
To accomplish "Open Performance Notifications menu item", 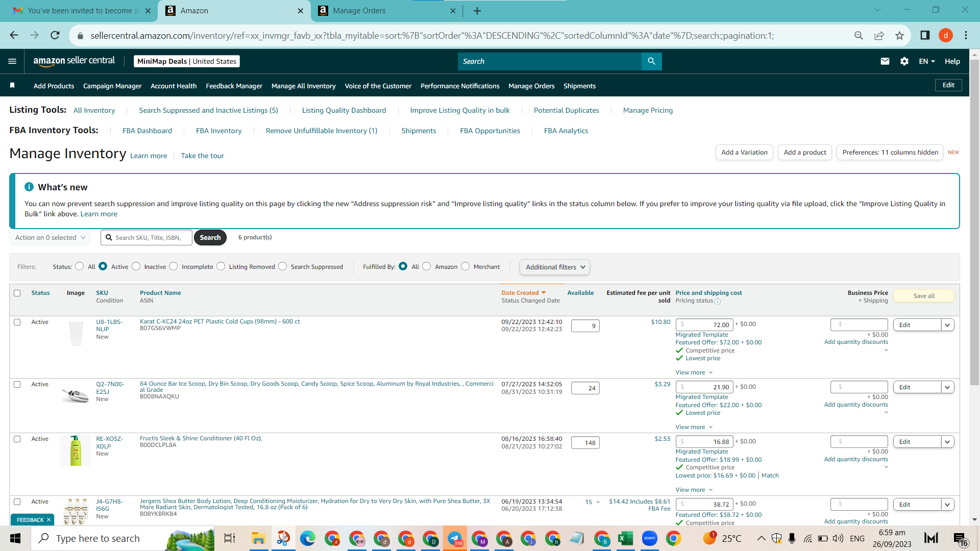I will point(460,86).
